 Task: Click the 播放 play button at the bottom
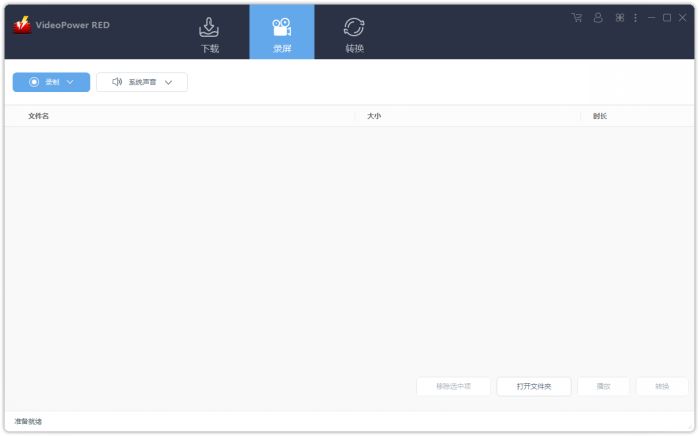click(604, 387)
